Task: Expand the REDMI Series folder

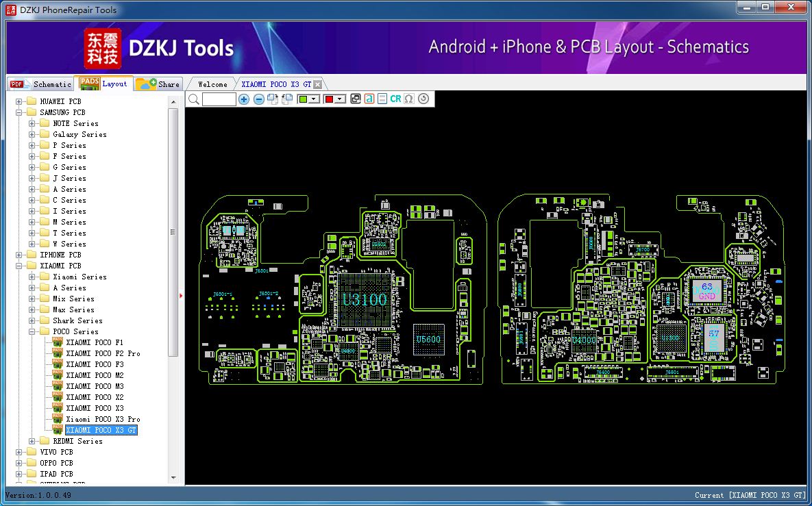Action: pyautogui.click(x=32, y=441)
